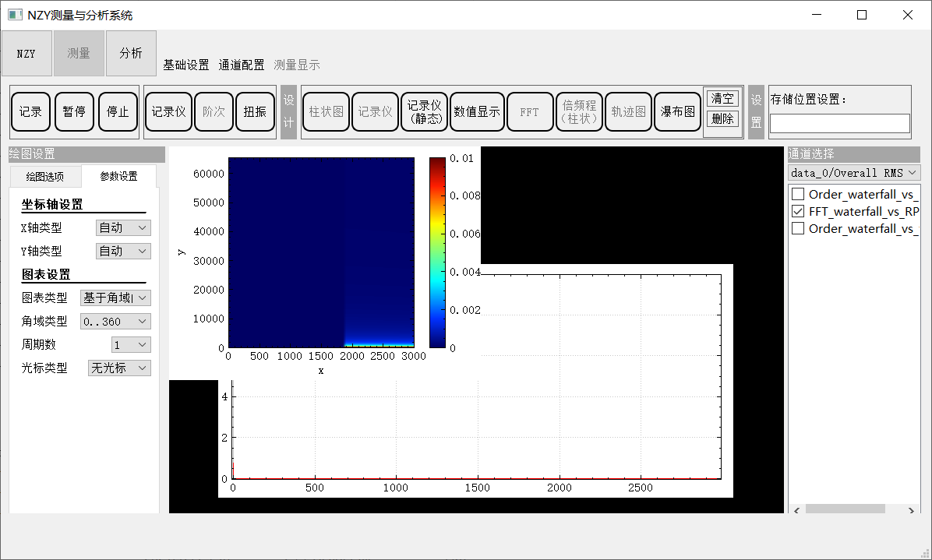Click the 记录 record button
The height and width of the screenshot is (560, 932).
pos(30,111)
